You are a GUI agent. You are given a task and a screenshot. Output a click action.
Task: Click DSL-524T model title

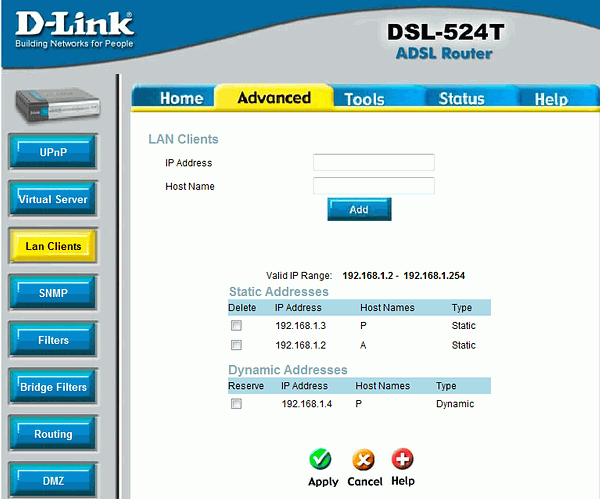tap(445, 32)
